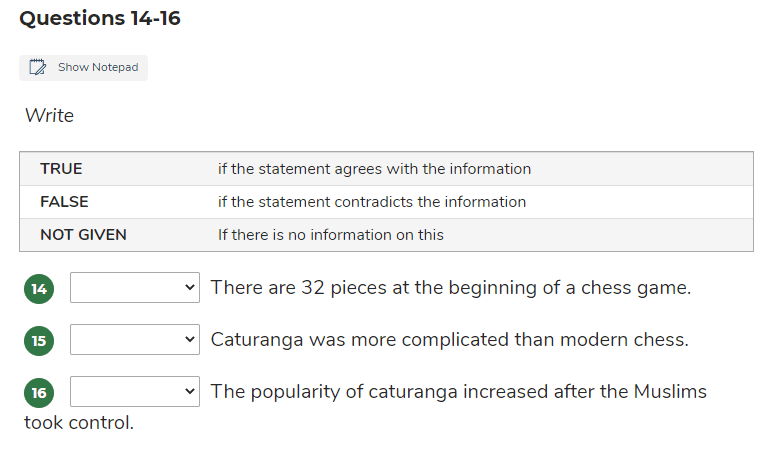Click "If there is no information on this"
The height and width of the screenshot is (458, 767).
pyautogui.click(x=331, y=235)
